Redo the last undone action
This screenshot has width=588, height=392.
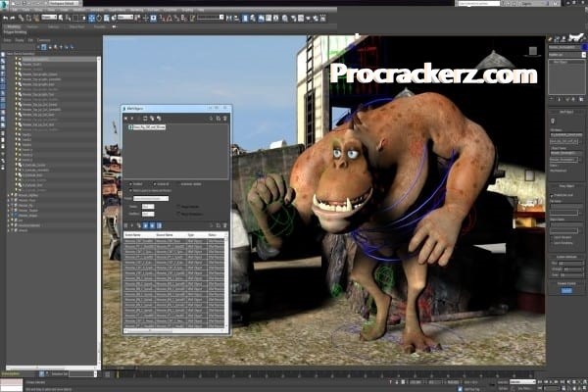point(13,18)
